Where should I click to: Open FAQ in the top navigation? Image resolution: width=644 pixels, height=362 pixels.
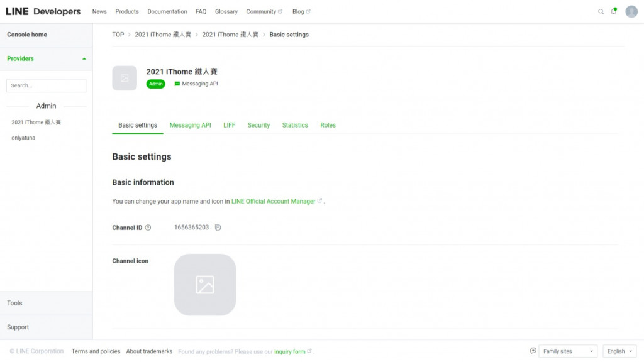click(201, 11)
